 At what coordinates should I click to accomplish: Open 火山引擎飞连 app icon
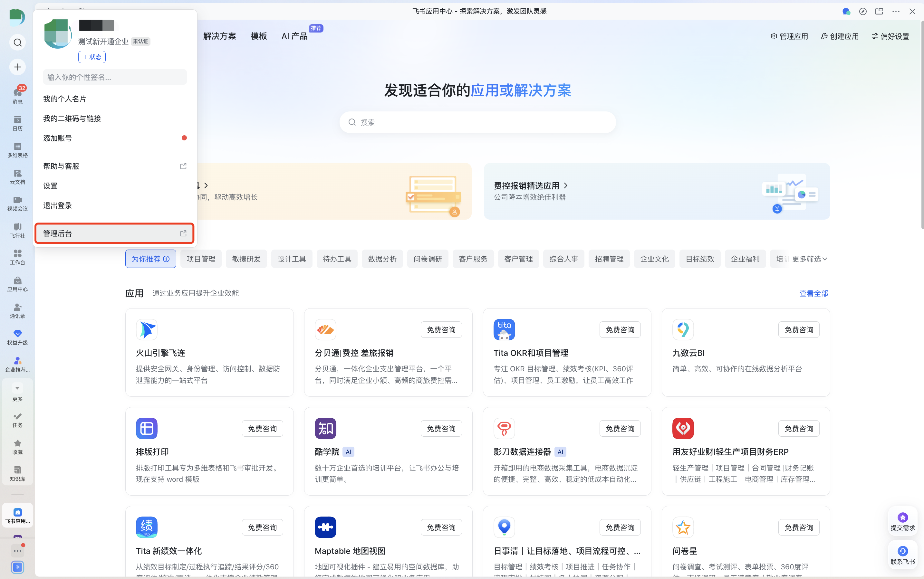click(x=147, y=329)
